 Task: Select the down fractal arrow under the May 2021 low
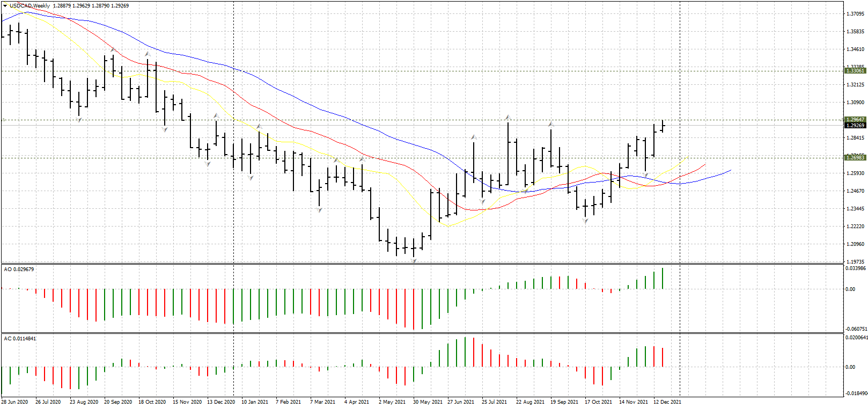(414, 260)
